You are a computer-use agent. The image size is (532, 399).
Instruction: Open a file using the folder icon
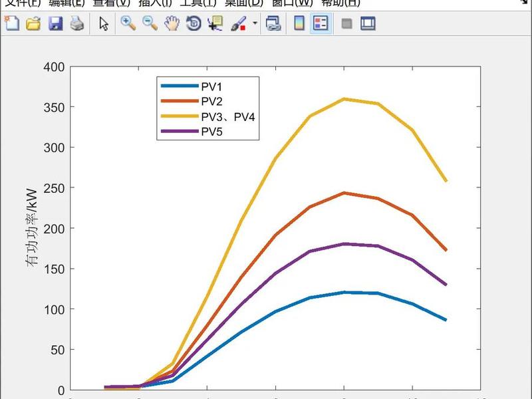pyautogui.click(x=33, y=23)
